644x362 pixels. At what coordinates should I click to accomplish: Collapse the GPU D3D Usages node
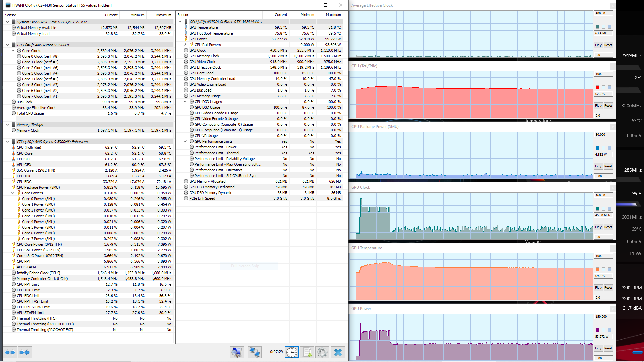(185, 102)
